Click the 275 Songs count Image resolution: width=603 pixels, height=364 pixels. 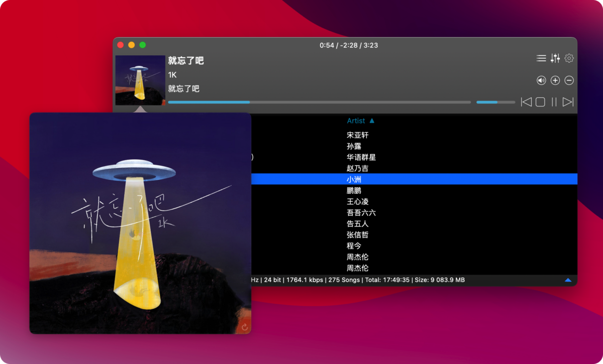coord(344,280)
